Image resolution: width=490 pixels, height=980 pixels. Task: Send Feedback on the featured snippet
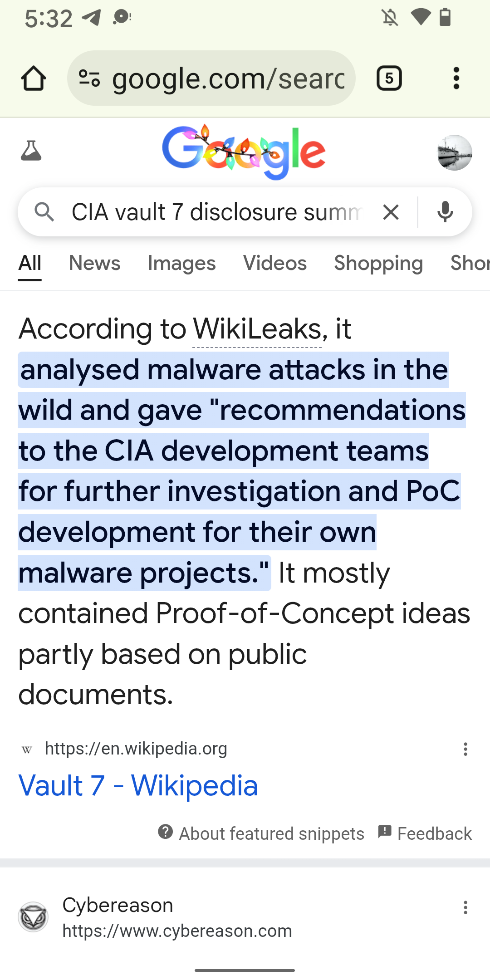(x=425, y=833)
